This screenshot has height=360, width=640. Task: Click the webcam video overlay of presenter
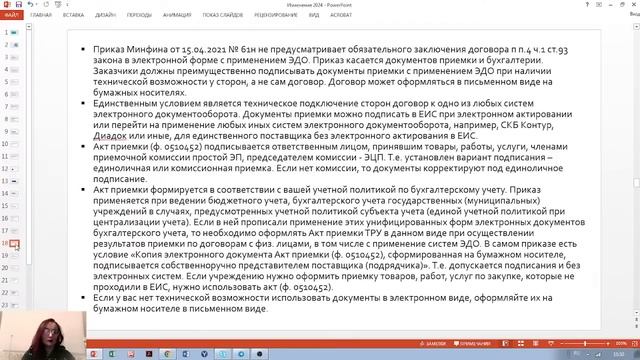[43, 336]
